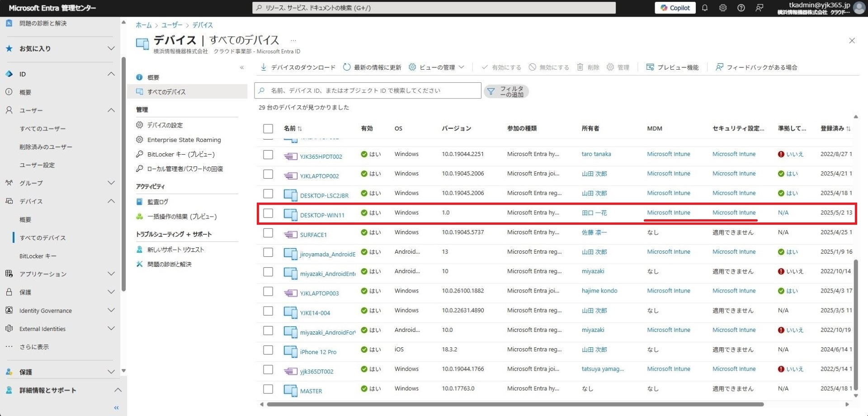Check the box for iPhone 12 Pro
The image size is (868, 416).
point(268,350)
